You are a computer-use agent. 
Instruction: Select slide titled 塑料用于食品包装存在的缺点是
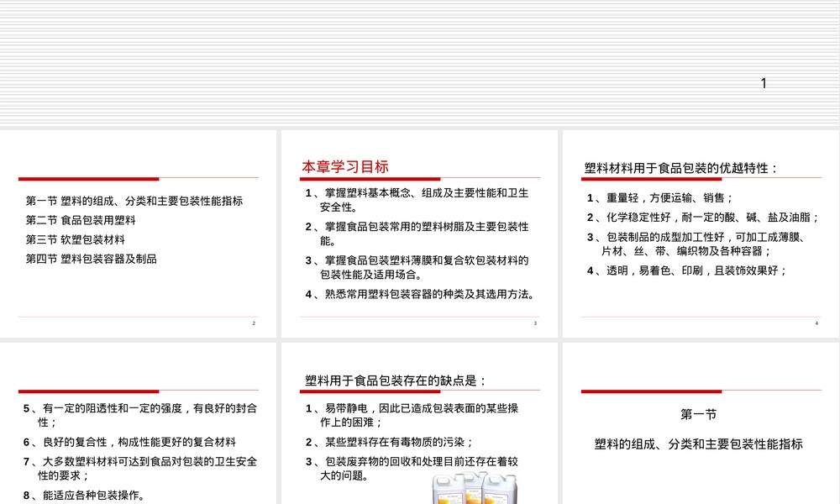tap(419, 423)
